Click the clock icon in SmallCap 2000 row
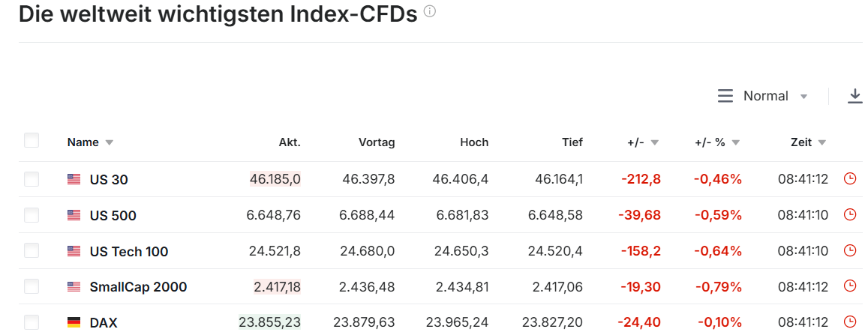Viewport: 868px width, 335px height. (850, 286)
